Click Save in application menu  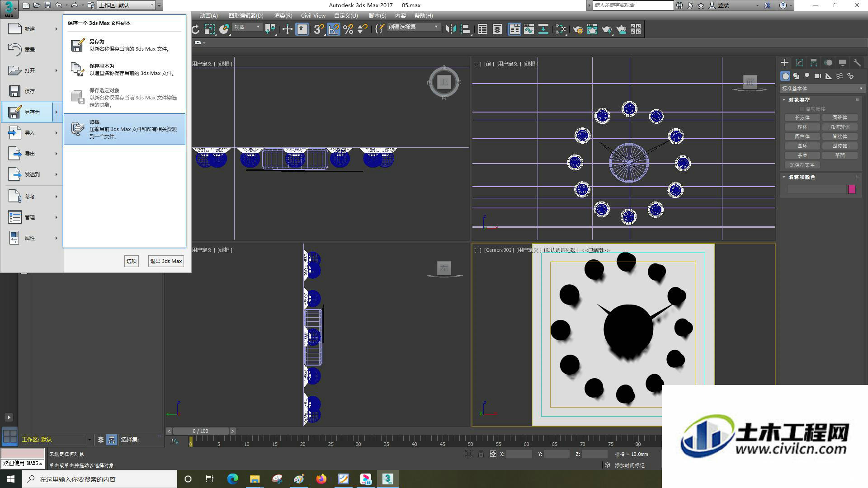[31, 91]
